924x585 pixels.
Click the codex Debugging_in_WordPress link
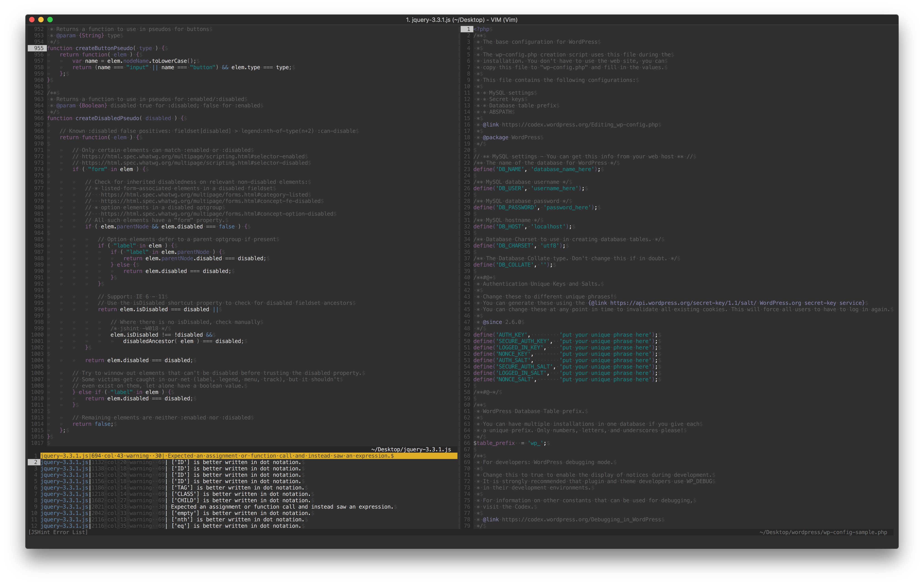[x=581, y=519]
